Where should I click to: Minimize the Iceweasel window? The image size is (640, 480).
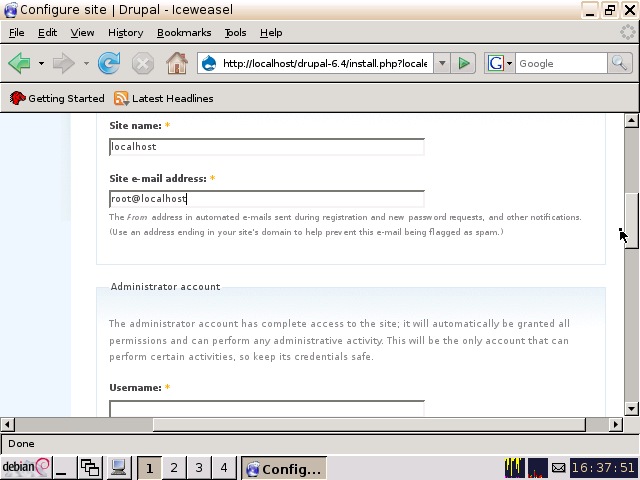(590, 10)
